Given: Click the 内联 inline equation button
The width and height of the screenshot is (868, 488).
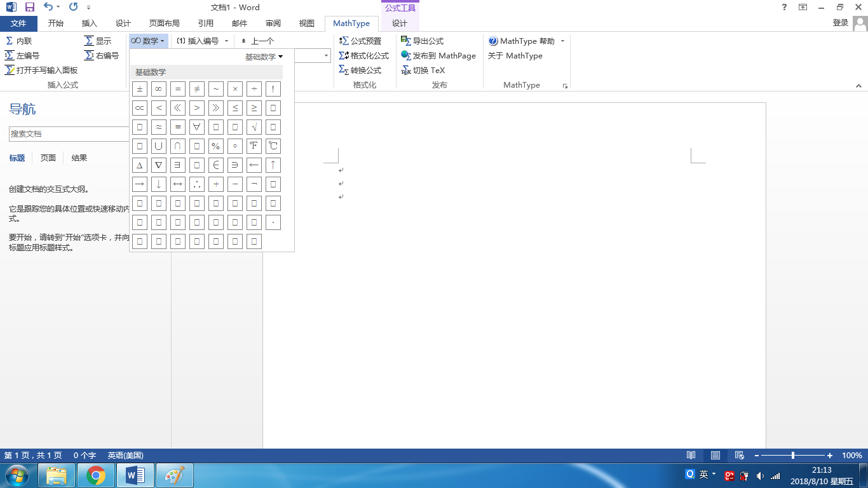Looking at the screenshot, I should [18, 41].
